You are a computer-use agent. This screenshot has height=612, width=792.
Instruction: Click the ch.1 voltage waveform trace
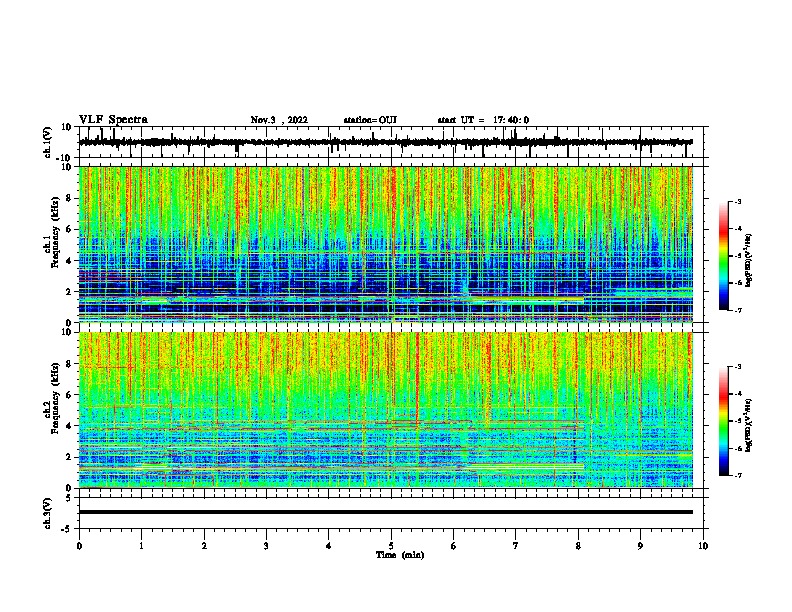click(x=386, y=142)
